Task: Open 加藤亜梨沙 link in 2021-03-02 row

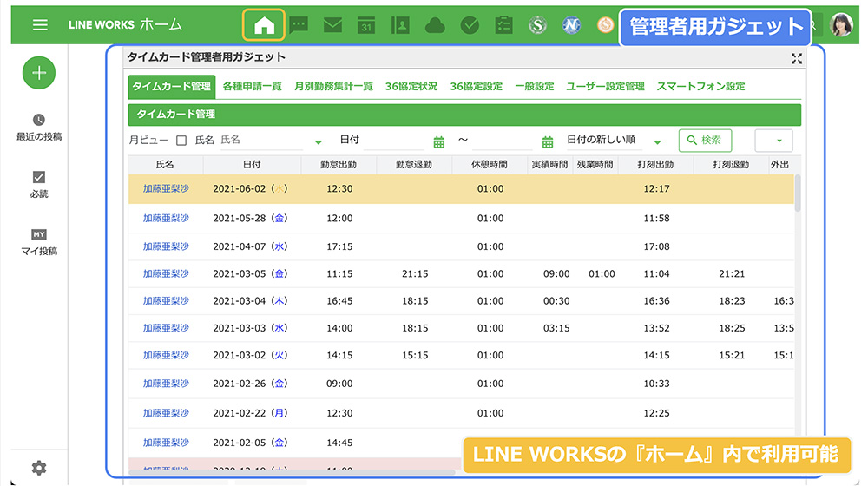Action: coord(166,355)
